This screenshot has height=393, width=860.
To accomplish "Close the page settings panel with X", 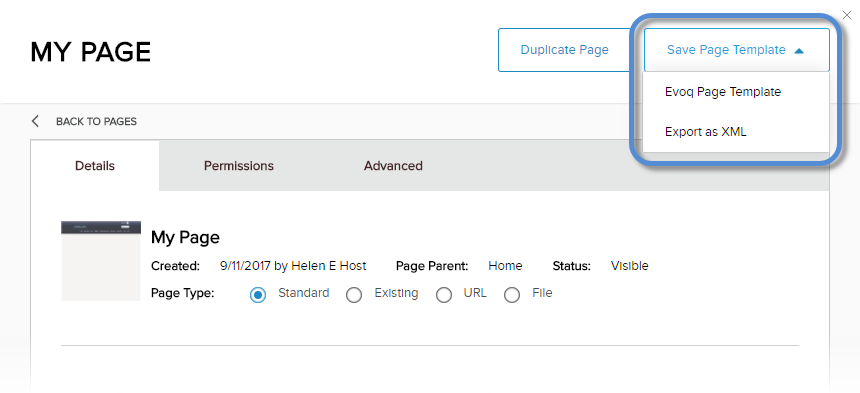I will pyautogui.click(x=846, y=15).
